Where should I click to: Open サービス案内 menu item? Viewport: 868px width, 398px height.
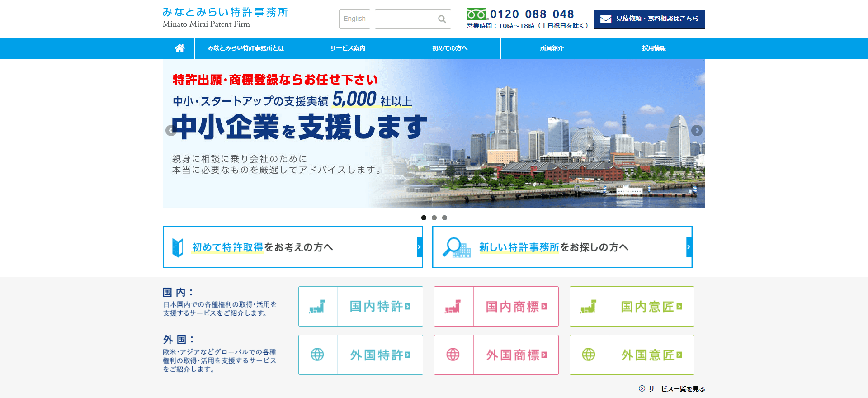(348, 48)
